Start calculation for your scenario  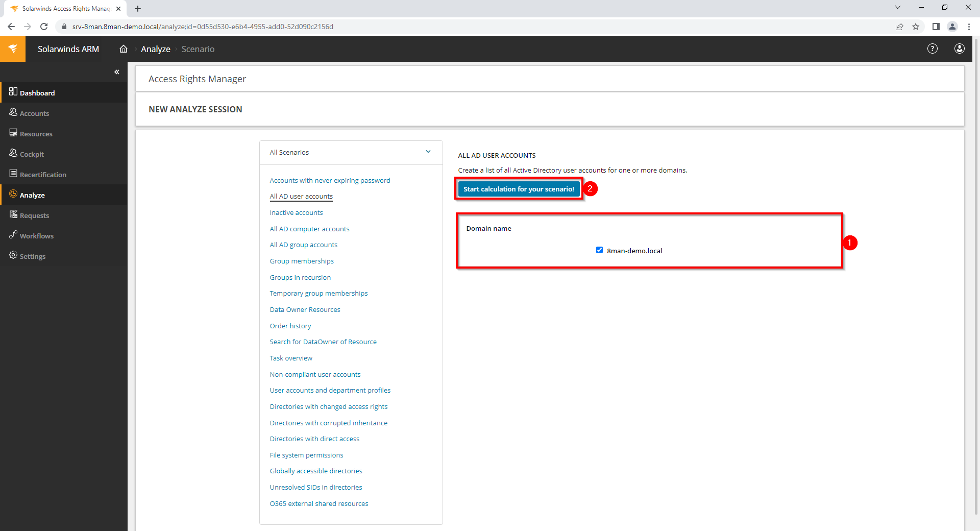tap(519, 189)
